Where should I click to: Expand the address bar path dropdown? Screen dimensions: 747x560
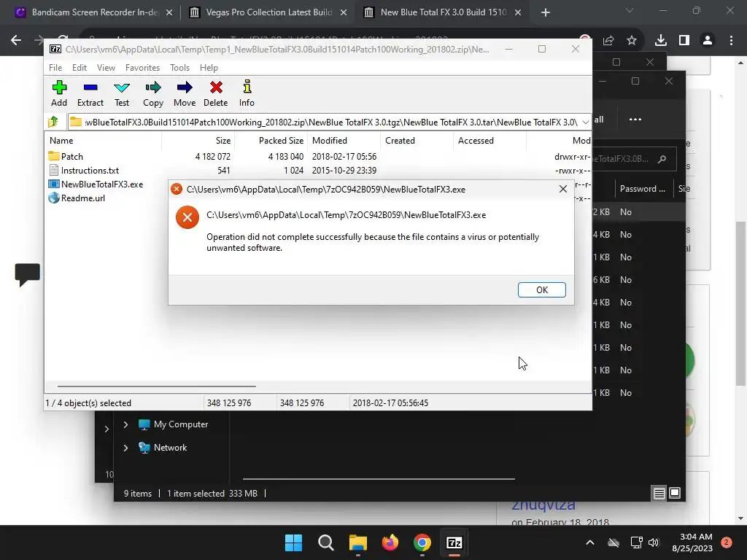pos(586,122)
